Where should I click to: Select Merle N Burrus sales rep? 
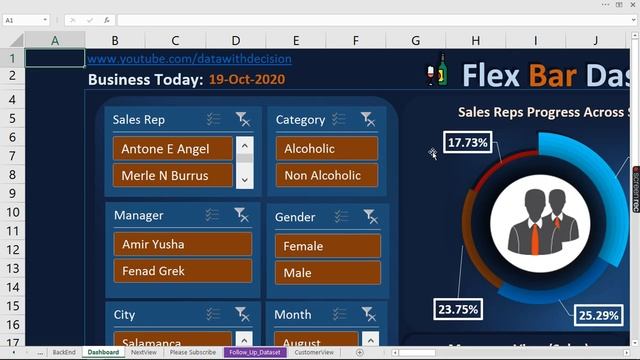[173, 175]
